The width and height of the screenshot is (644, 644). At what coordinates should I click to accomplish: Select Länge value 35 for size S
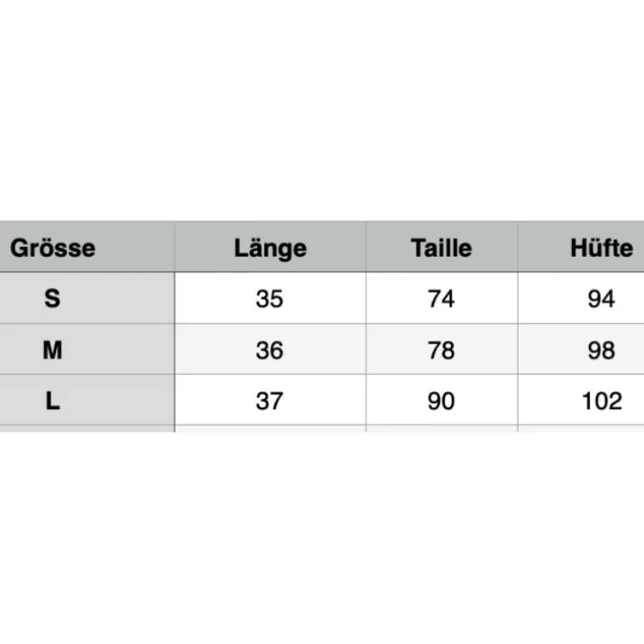click(x=269, y=299)
